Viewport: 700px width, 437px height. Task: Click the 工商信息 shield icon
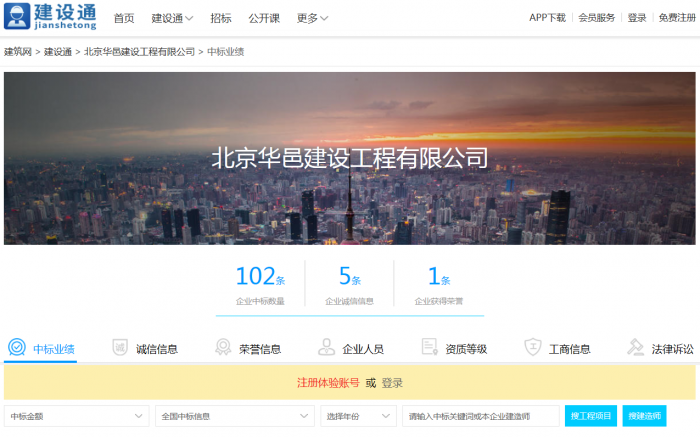coord(533,347)
